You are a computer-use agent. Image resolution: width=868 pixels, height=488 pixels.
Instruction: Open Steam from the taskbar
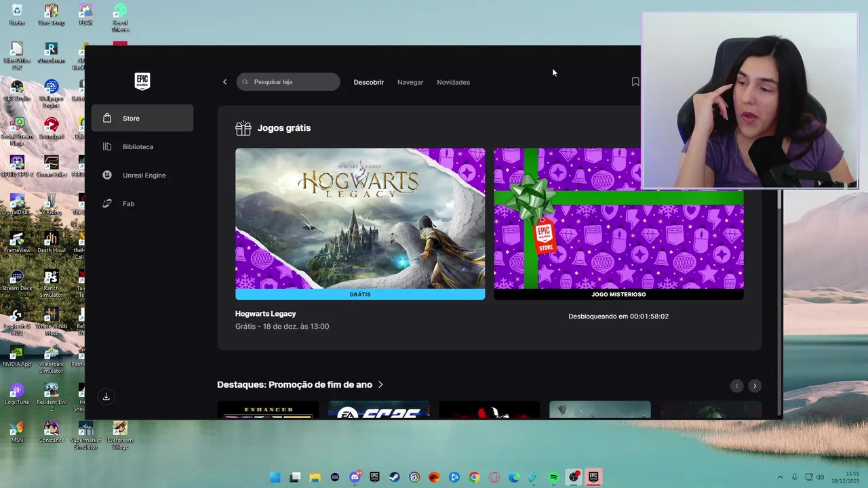click(395, 477)
